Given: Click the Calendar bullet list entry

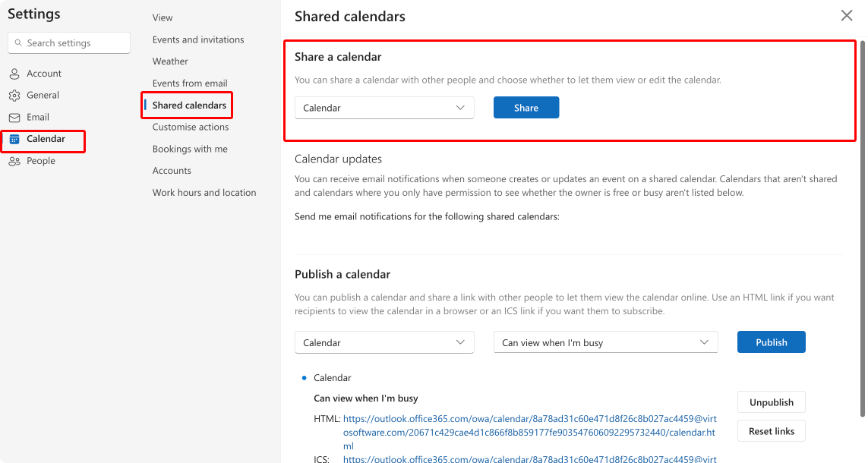Looking at the screenshot, I should (332, 378).
